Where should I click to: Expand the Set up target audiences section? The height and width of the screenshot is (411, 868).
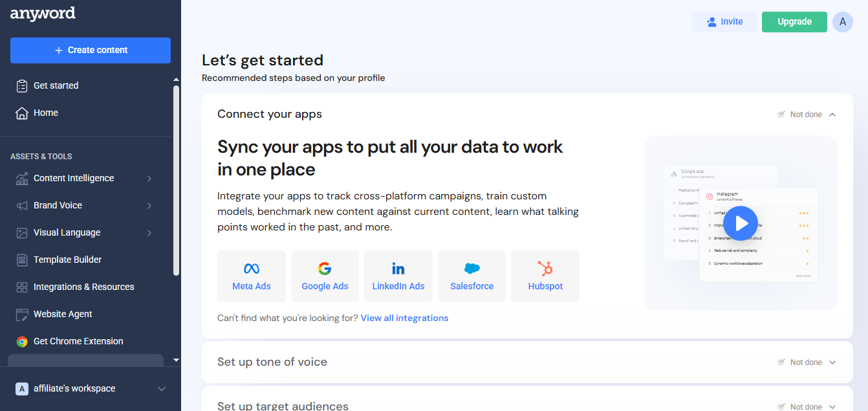click(x=832, y=406)
